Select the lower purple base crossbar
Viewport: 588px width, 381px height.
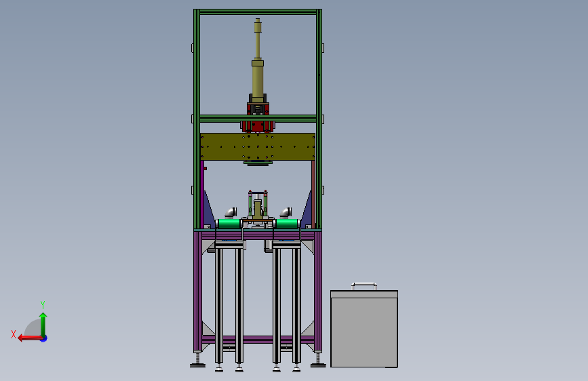point(258,340)
